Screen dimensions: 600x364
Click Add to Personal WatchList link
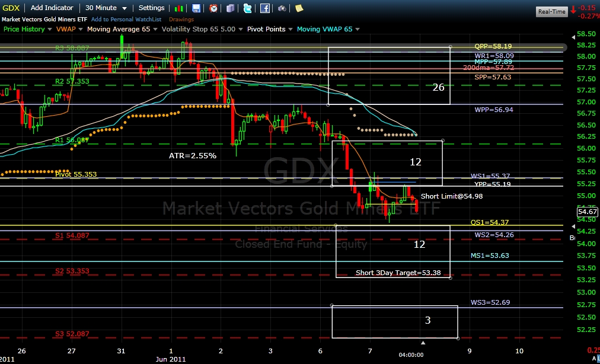tap(126, 19)
